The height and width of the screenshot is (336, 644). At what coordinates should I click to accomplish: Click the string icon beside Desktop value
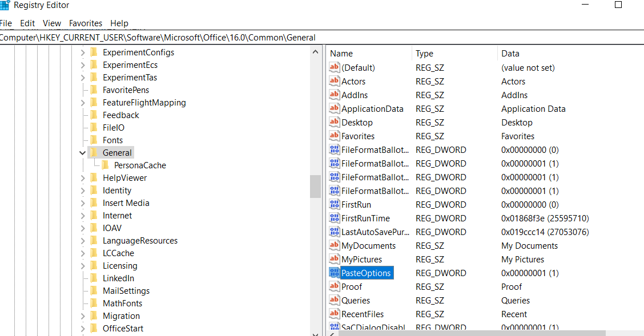pos(335,122)
